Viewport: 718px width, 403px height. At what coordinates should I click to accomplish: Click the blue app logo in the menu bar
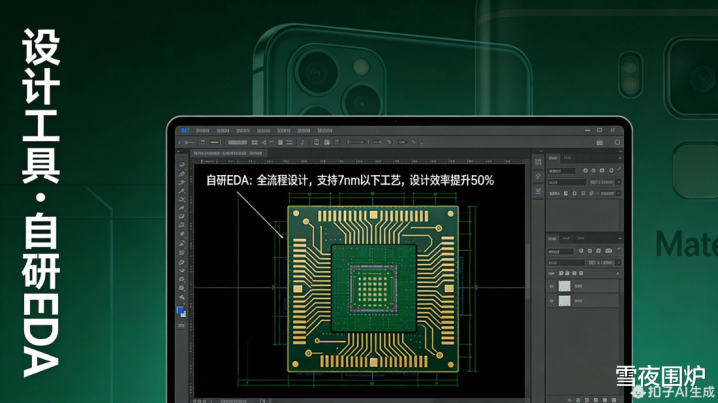[185, 130]
